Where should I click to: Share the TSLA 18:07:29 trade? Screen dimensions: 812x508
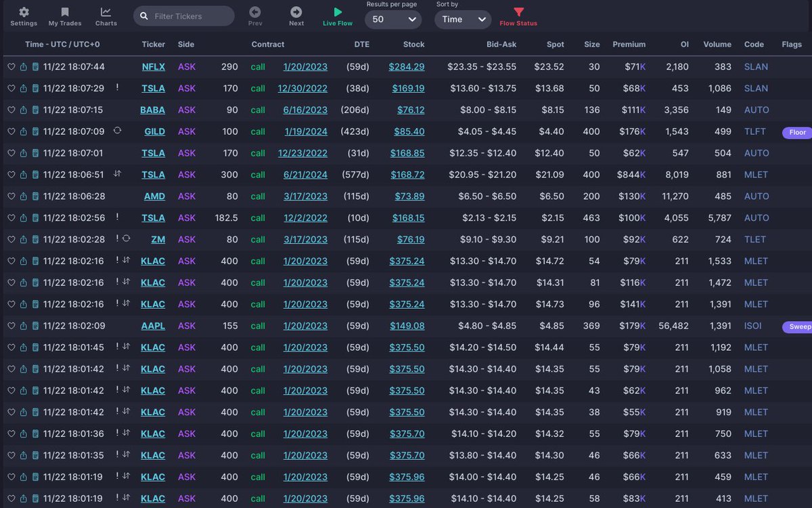tap(24, 88)
